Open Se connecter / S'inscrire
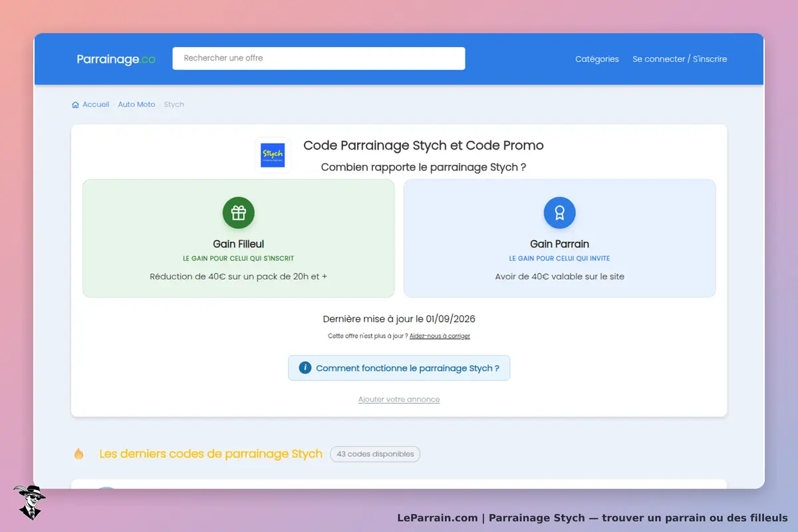 680,59
